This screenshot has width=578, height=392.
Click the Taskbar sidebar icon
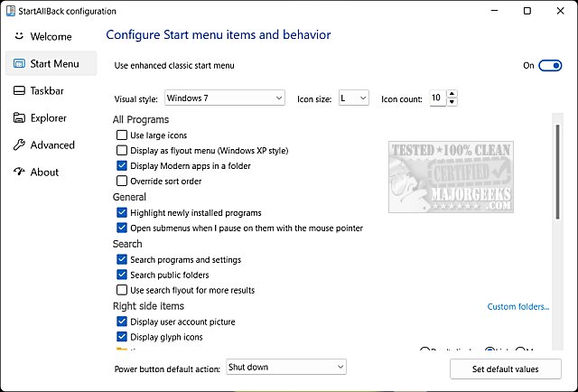tap(21, 90)
